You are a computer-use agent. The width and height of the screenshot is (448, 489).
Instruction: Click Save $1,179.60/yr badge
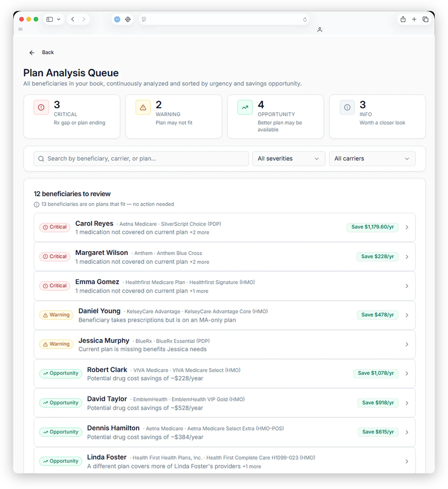[373, 227]
